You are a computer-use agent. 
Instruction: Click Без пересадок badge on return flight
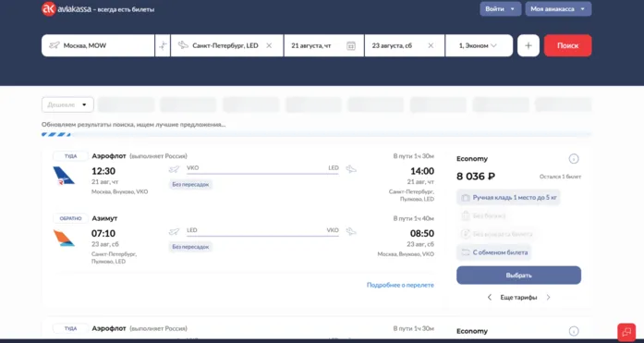tap(190, 247)
